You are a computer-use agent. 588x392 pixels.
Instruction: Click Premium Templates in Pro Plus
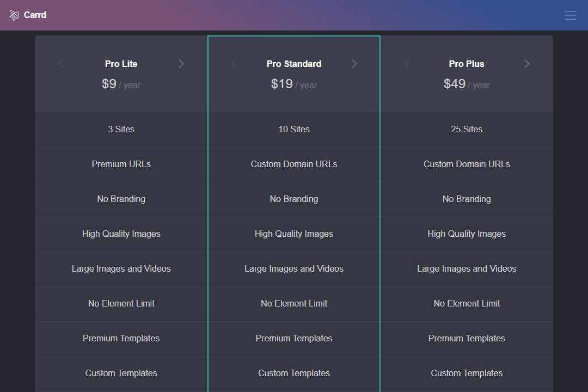(467, 338)
